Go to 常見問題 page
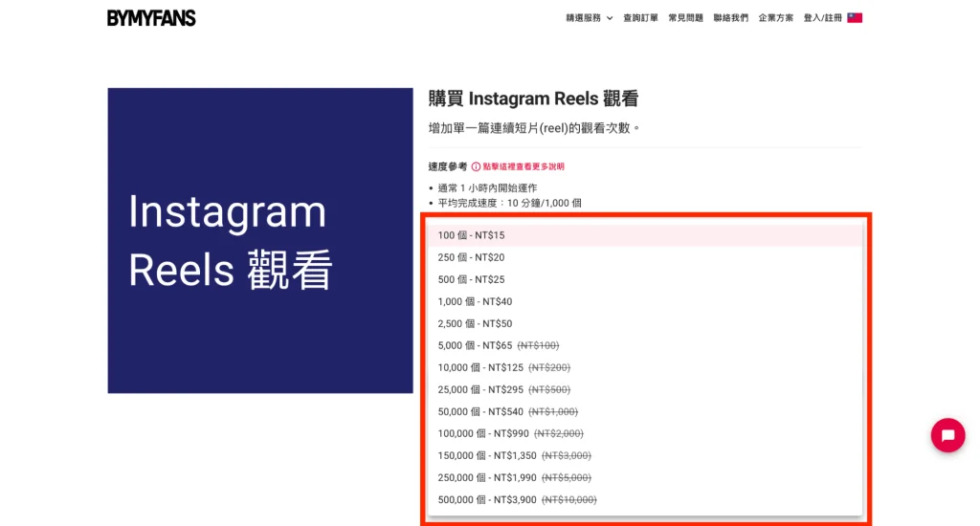 685,18
